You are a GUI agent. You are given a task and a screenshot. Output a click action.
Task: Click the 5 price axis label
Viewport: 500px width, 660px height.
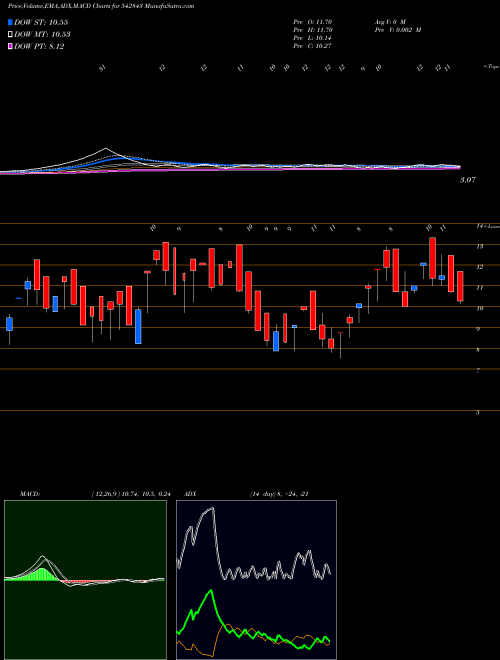coord(478,412)
